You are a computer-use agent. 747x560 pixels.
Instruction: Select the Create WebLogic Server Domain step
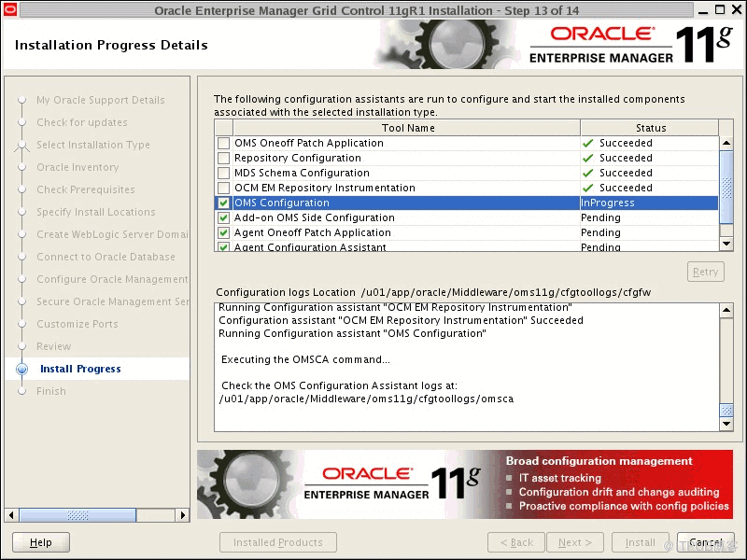(x=112, y=235)
